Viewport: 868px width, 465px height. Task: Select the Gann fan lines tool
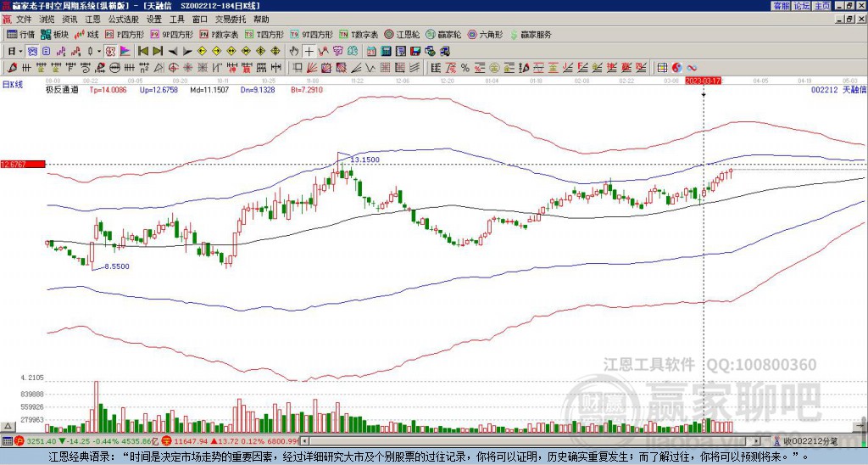[312, 68]
